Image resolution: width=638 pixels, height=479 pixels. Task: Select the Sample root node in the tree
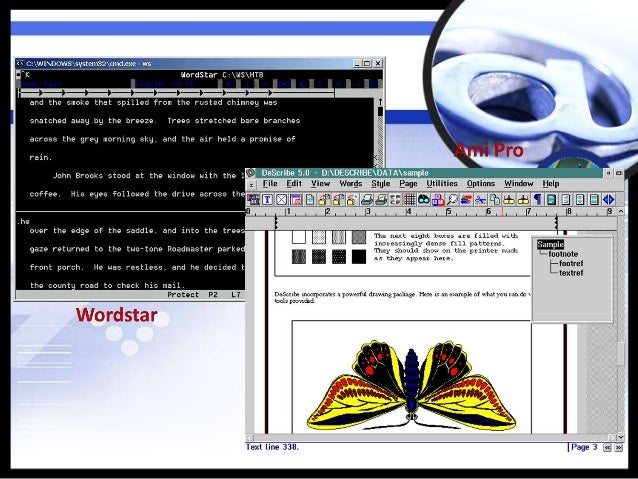(550, 244)
